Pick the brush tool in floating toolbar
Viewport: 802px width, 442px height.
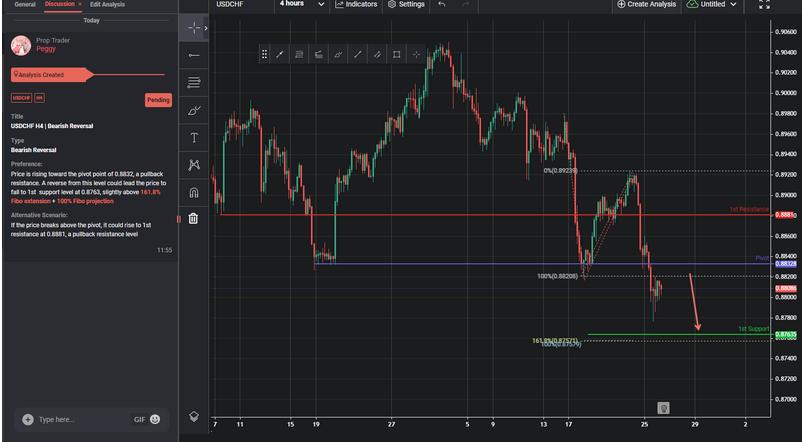tap(338, 54)
